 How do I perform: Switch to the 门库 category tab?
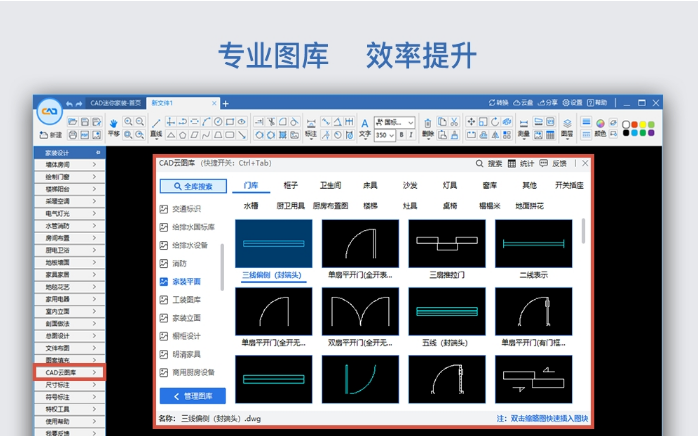click(251, 185)
